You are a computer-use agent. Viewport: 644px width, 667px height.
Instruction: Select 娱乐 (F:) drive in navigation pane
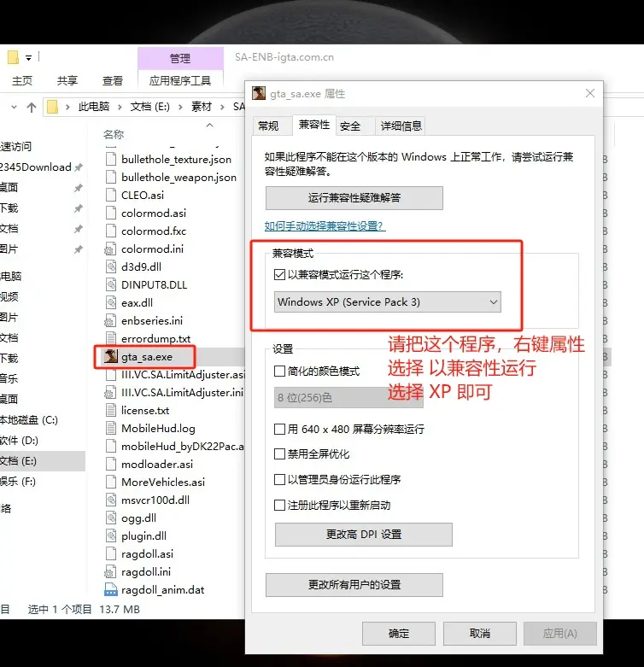pos(18,481)
